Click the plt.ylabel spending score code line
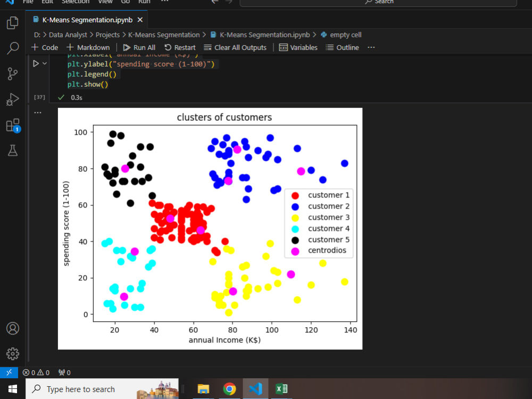This screenshot has width=532, height=399. [141, 64]
